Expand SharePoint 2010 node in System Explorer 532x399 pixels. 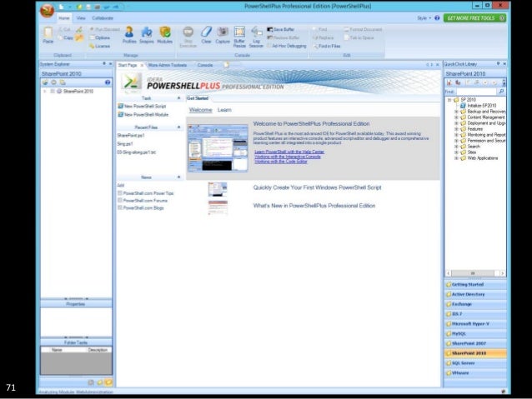[x=44, y=91]
